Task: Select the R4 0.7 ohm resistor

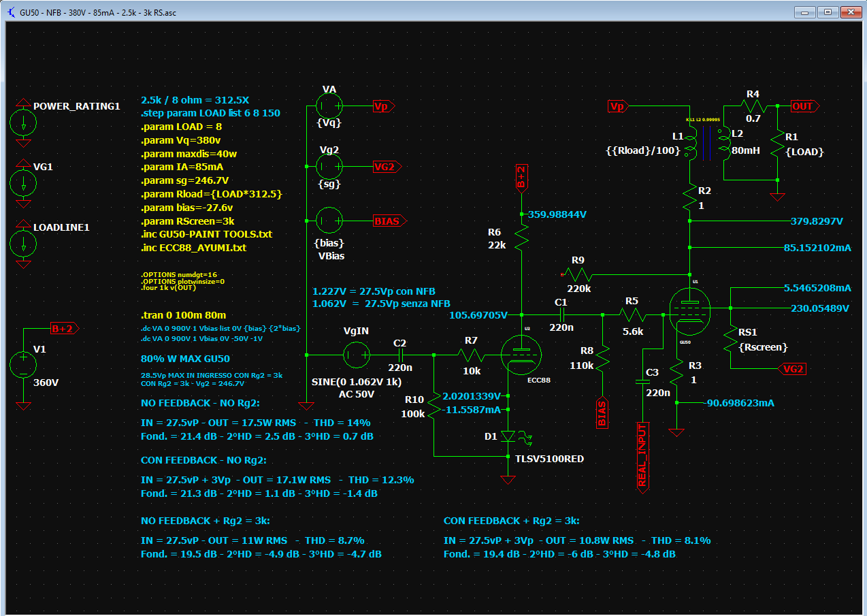Action: pos(752,106)
